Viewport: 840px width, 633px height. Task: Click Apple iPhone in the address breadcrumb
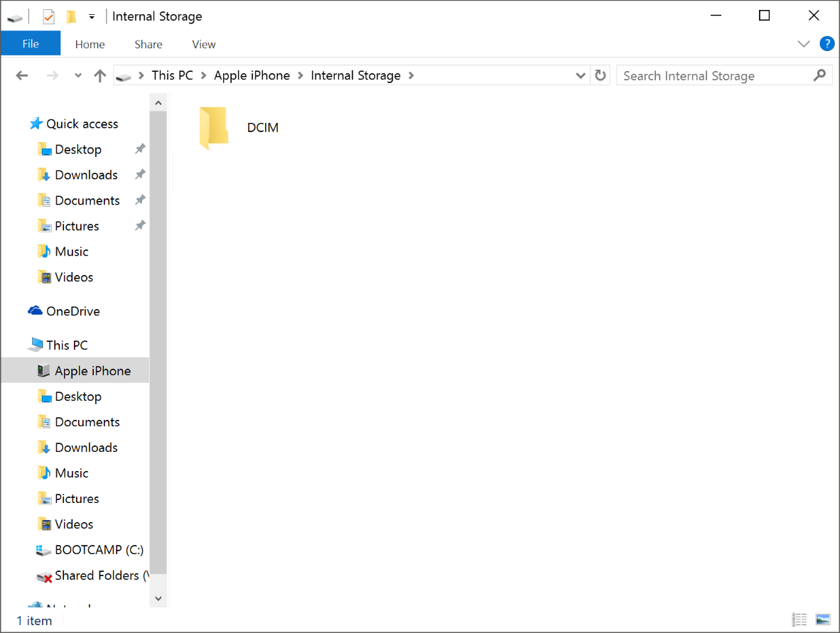click(x=252, y=75)
